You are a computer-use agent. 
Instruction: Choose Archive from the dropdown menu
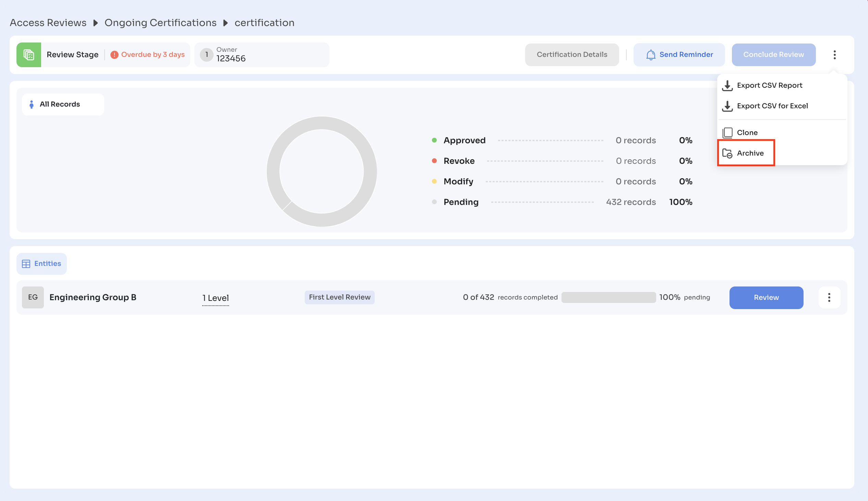(750, 153)
